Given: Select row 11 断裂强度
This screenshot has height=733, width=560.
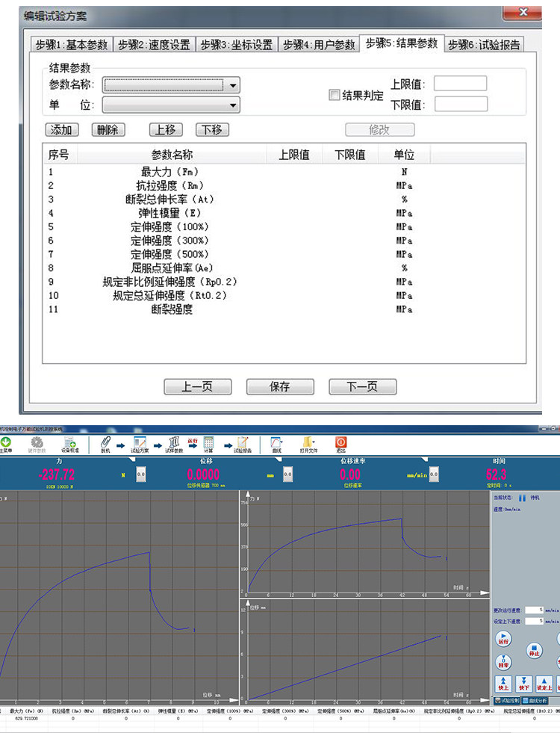Looking at the screenshot, I should click(284, 309).
